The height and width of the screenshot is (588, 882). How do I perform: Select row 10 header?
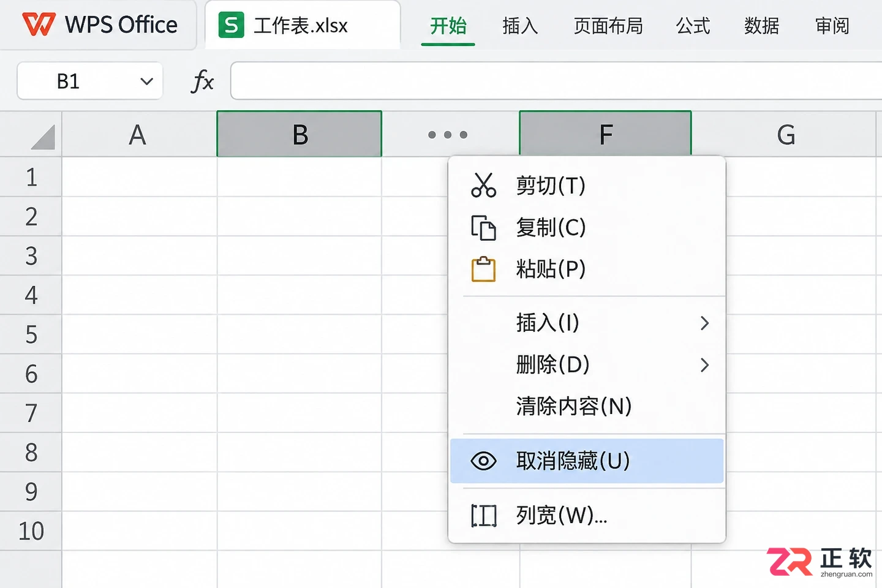pos(31,531)
